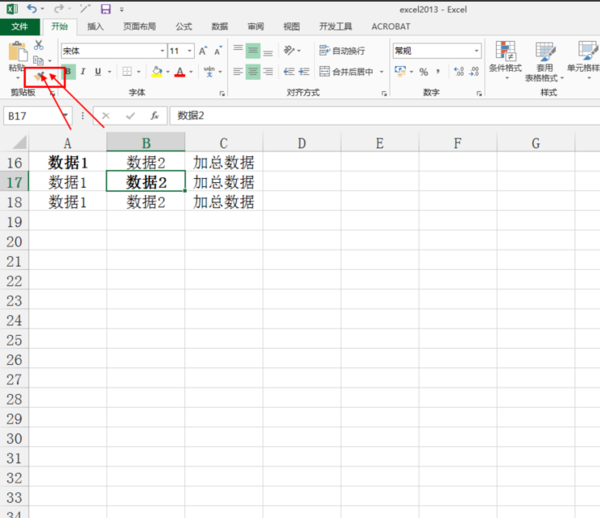Decrease indent icon
This screenshot has height=518, width=600.
pos(289,72)
